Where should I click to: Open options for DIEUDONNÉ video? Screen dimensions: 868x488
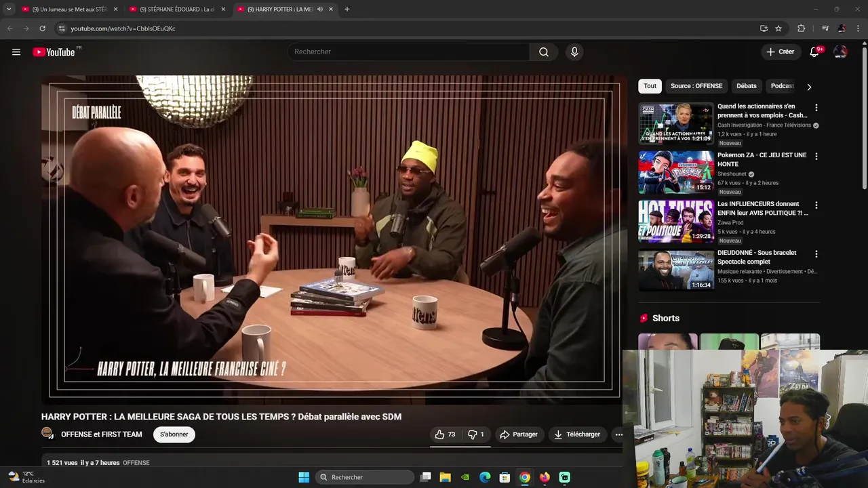click(816, 254)
